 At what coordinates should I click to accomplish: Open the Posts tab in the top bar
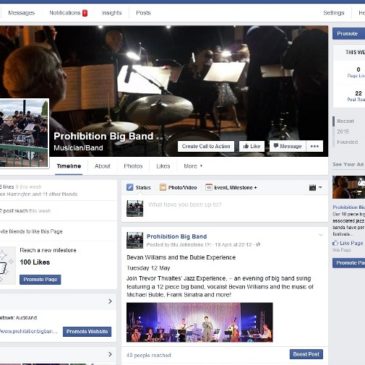click(143, 13)
